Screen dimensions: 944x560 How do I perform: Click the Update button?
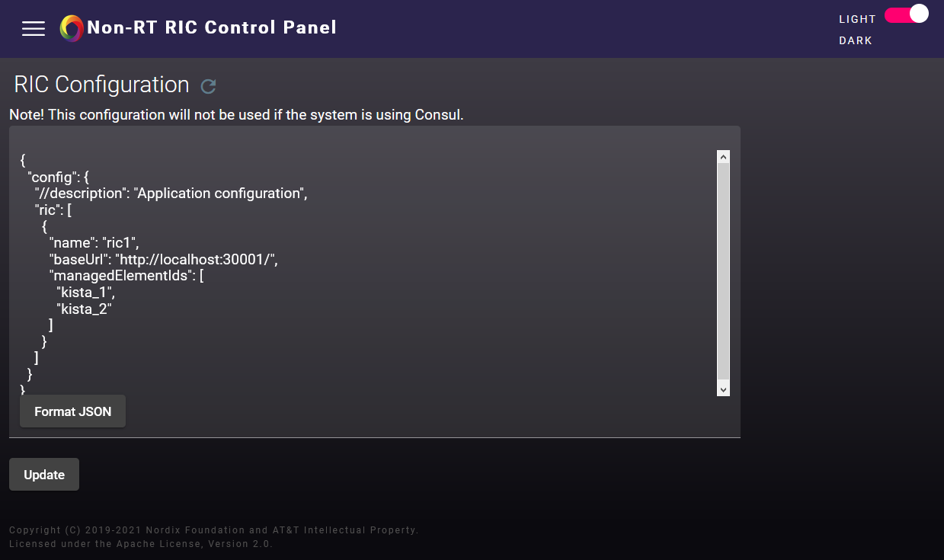43,474
